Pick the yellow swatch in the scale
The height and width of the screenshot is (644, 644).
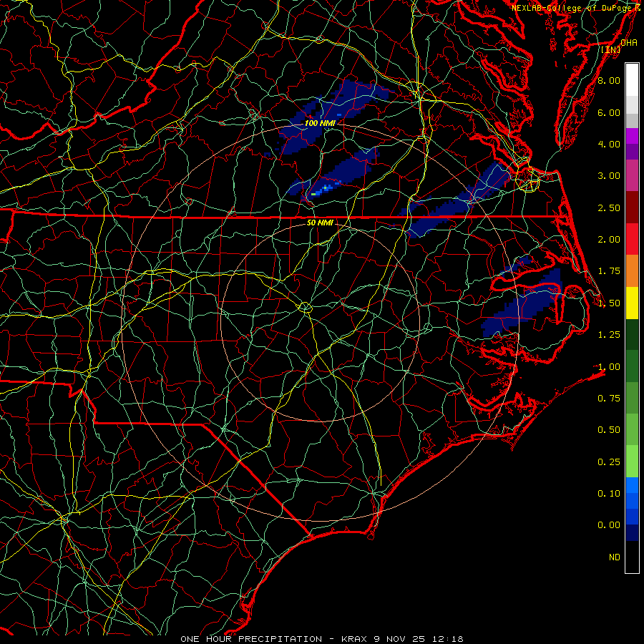click(632, 303)
